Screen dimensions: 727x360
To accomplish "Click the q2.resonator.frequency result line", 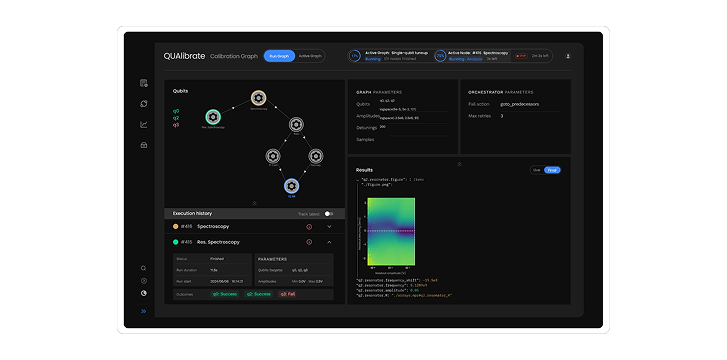I will pyautogui.click(x=392, y=285).
